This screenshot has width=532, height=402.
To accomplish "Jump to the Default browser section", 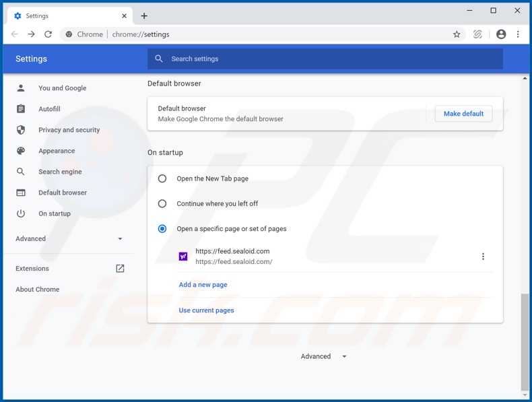I will (63, 193).
